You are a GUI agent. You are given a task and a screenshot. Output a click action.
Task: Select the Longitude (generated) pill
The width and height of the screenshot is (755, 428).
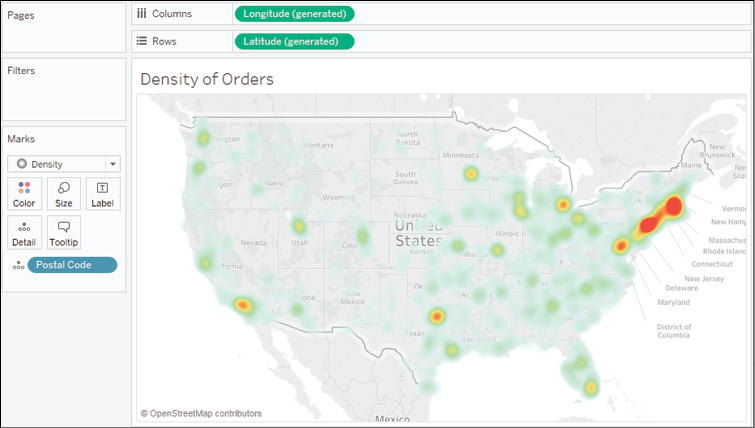pos(294,14)
